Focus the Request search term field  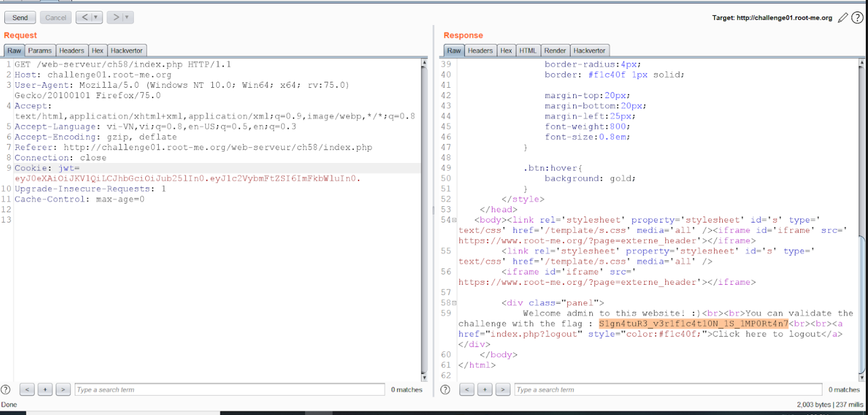230,389
